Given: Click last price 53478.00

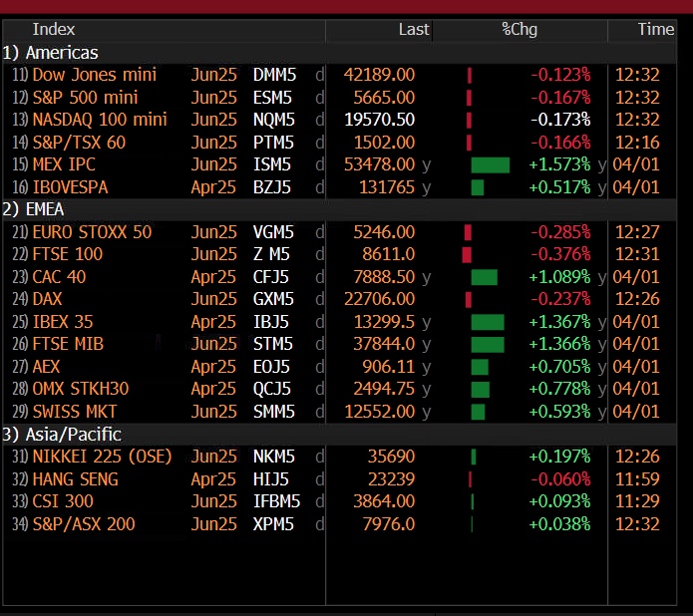Looking at the screenshot, I should coord(379,164).
